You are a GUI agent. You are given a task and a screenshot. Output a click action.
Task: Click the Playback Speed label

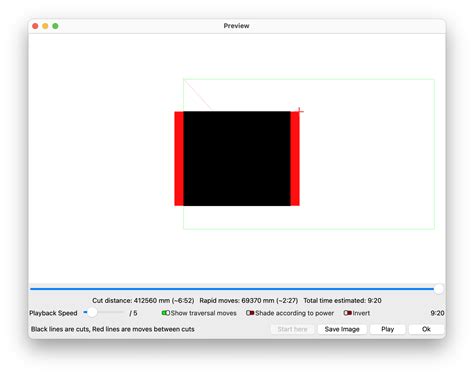[x=53, y=313]
